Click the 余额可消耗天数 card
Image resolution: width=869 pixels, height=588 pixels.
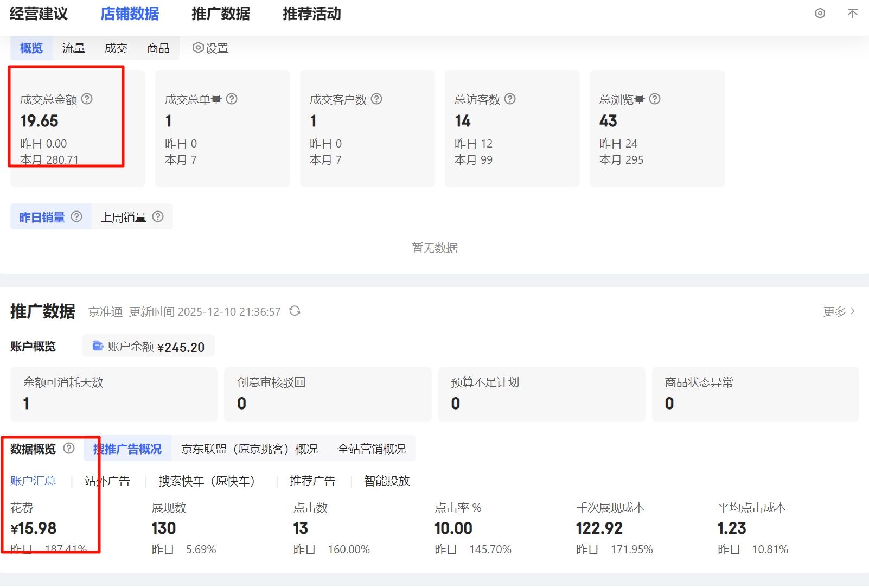(x=114, y=394)
